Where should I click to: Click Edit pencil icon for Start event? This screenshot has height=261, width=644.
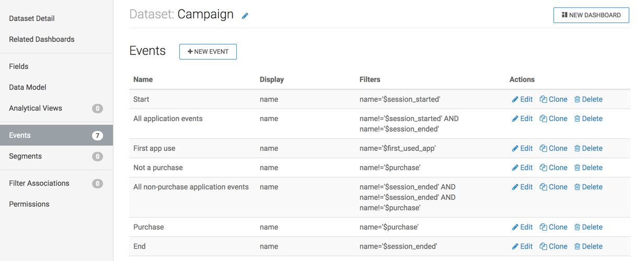coord(515,100)
